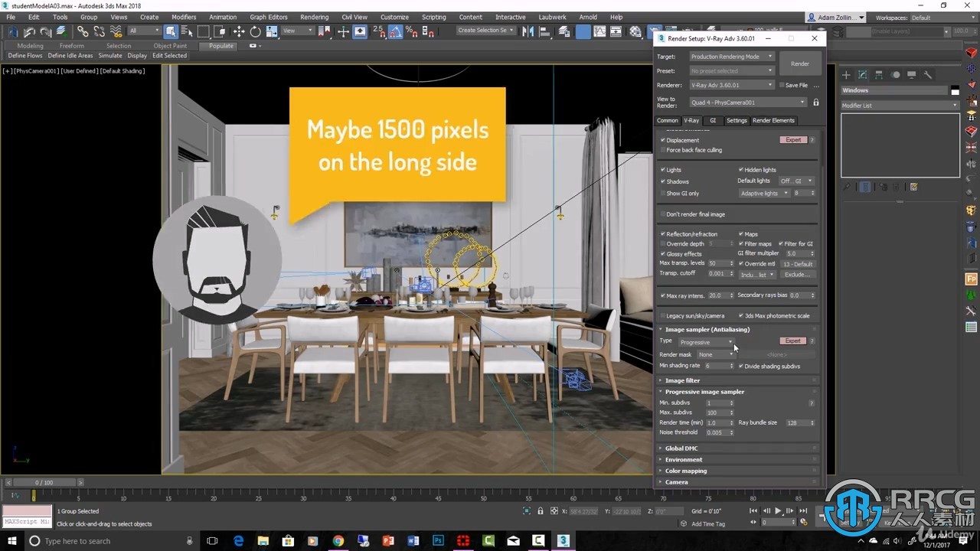This screenshot has width=980, height=551.
Task: Jump to end of animation
Action: (x=803, y=511)
